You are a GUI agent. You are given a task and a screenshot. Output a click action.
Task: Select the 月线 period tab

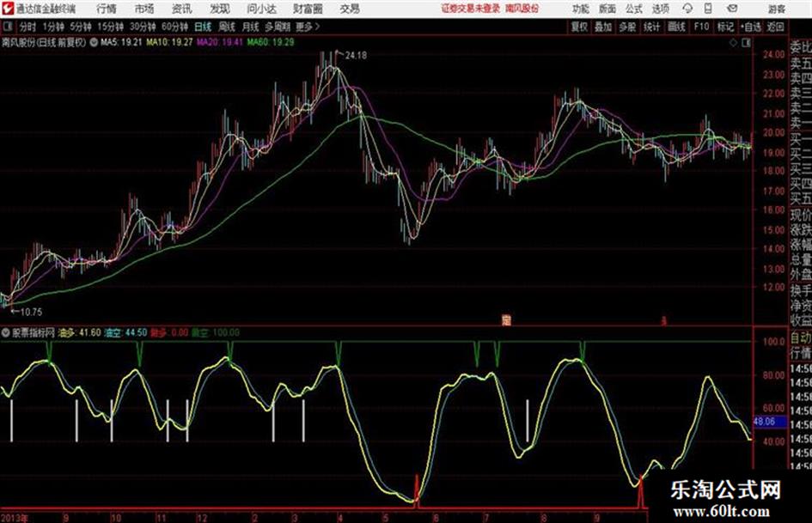click(251, 27)
